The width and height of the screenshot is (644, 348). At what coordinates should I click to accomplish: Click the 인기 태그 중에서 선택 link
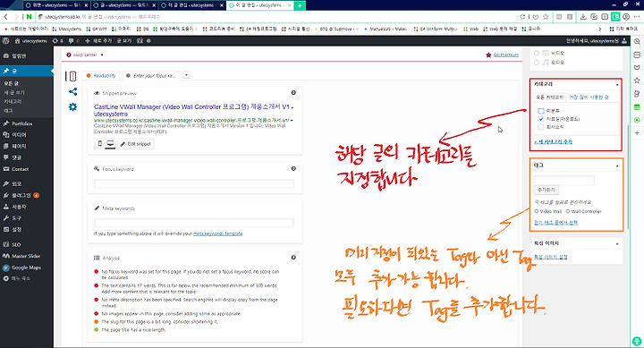(555, 222)
